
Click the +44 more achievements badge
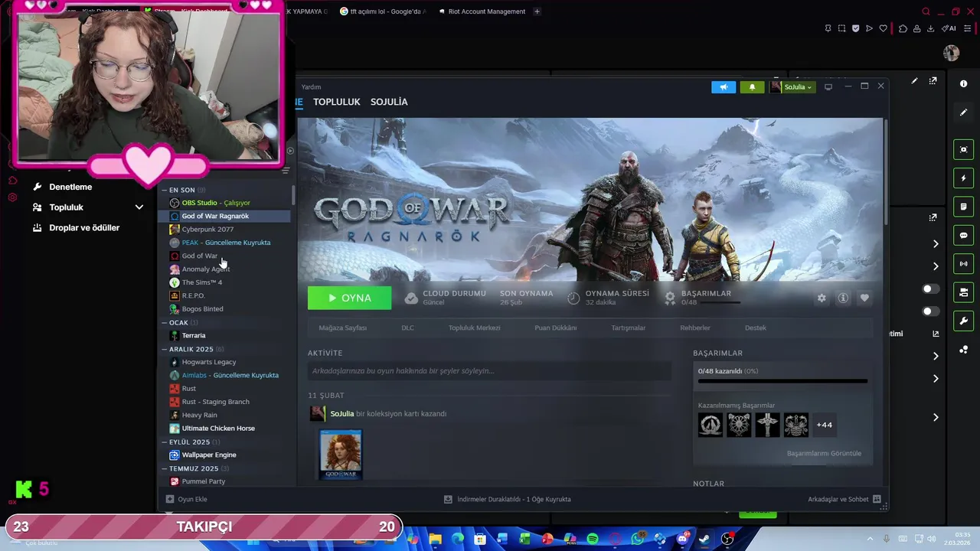point(824,425)
